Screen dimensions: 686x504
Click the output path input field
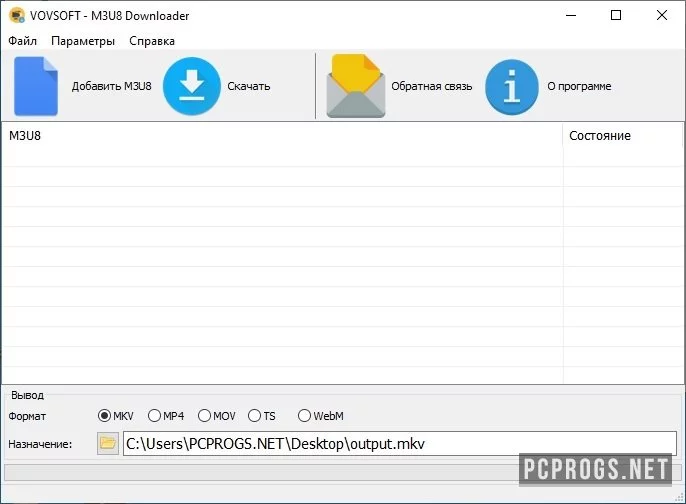tap(400, 444)
